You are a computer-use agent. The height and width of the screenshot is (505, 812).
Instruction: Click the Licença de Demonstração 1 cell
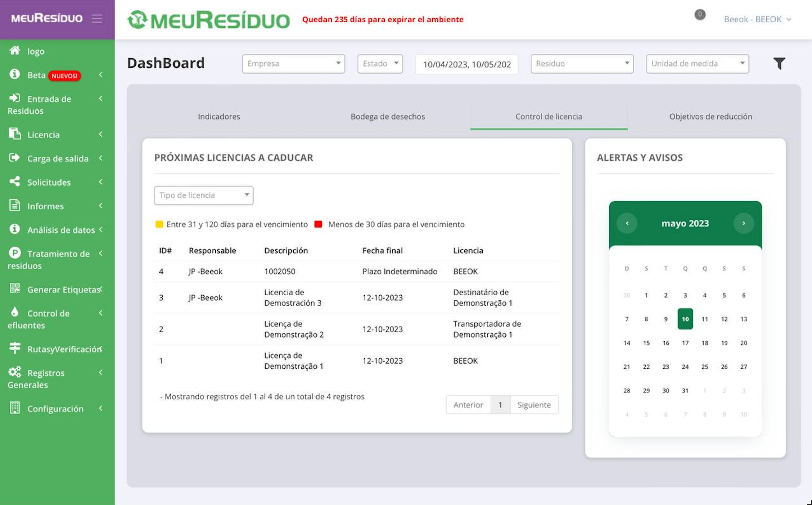[x=294, y=361]
